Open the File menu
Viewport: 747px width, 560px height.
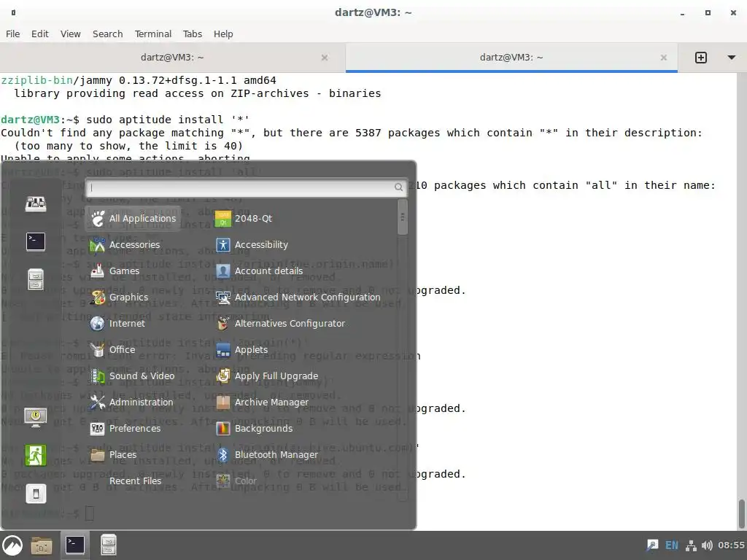(x=13, y=34)
